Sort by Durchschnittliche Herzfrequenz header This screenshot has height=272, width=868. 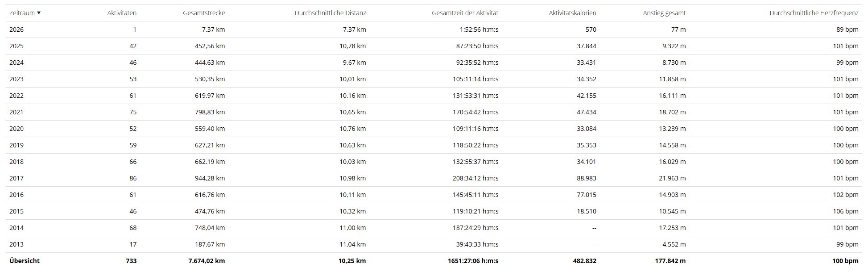click(814, 13)
